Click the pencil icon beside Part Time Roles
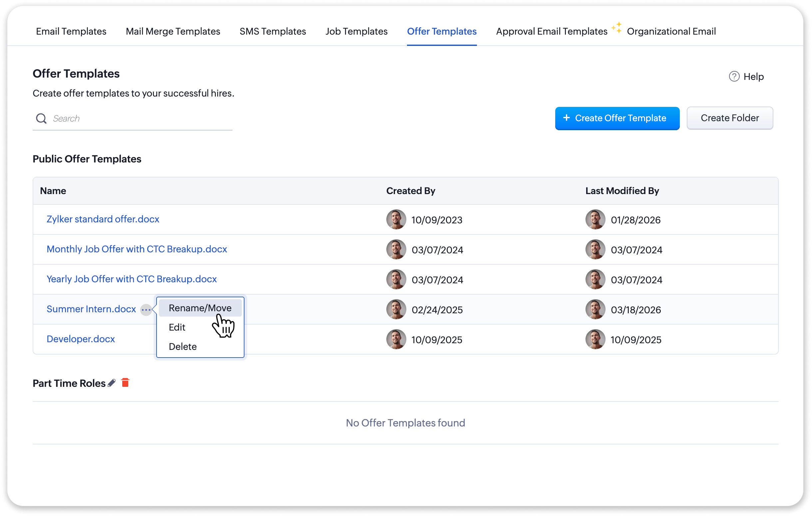Image resolution: width=812 pixels, height=516 pixels. click(112, 383)
